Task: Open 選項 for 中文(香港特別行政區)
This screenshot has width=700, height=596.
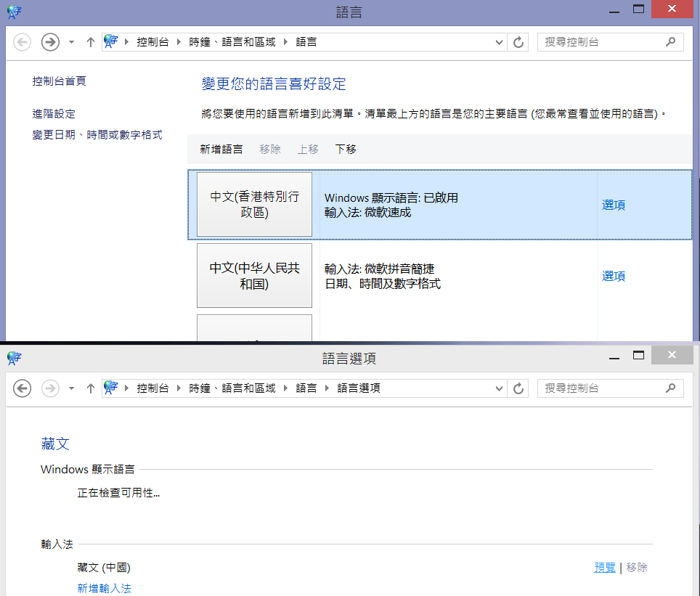Action: (x=614, y=205)
